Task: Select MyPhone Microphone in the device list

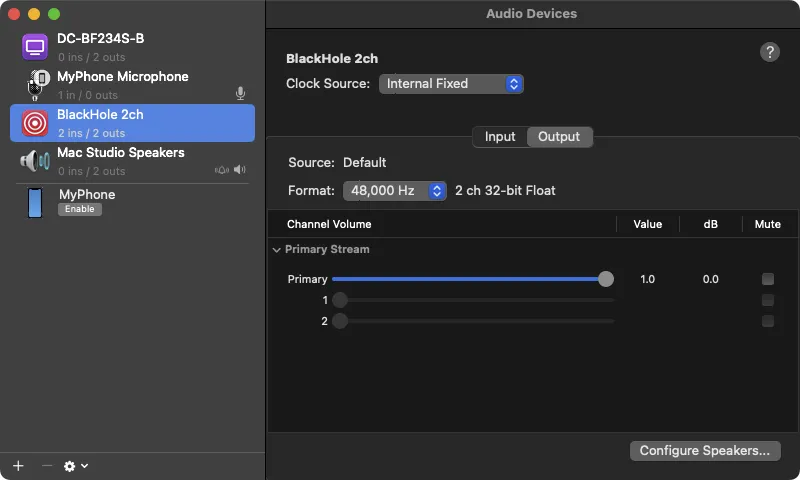Action: (132, 85)
